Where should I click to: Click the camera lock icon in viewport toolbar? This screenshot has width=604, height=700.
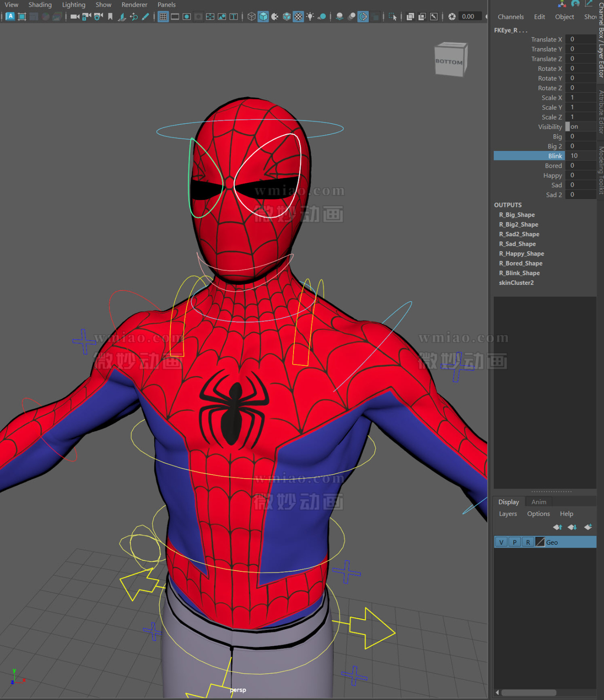pos(87,17)
